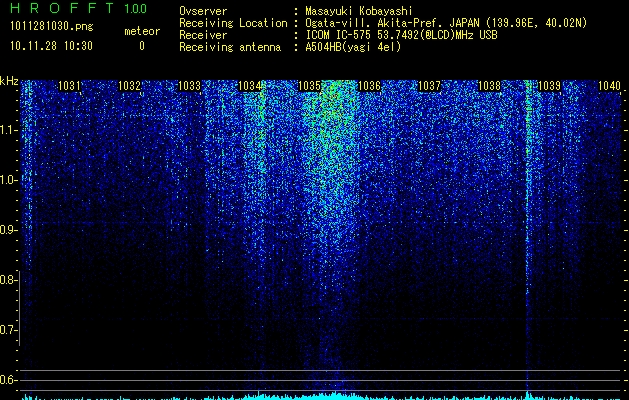Click the 1.1 kHz axis label
629x400 pixels.
tap(8, 130)
